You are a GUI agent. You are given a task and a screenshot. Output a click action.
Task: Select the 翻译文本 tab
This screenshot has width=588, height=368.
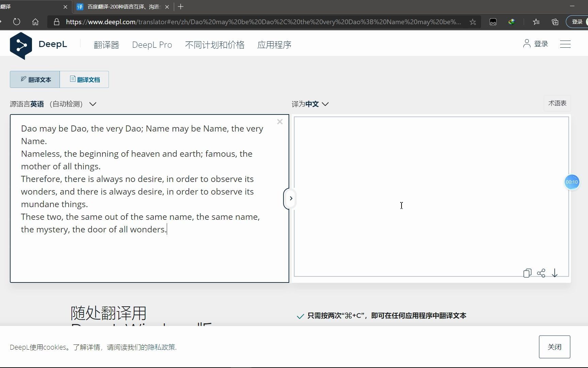coord(35,79)
